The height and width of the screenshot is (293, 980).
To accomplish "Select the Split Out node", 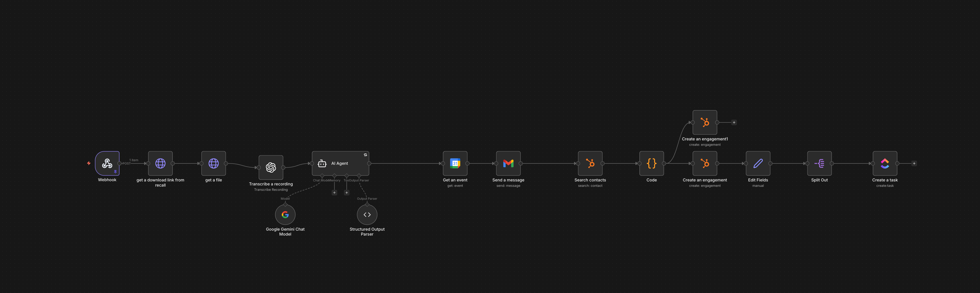I will [819, 163].
